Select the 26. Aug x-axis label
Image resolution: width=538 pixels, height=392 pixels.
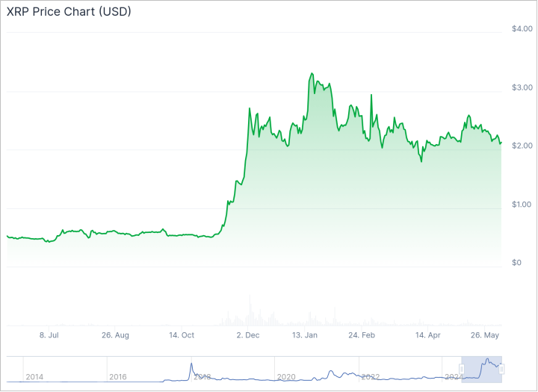pyautogui.click(x=114, y=335)
